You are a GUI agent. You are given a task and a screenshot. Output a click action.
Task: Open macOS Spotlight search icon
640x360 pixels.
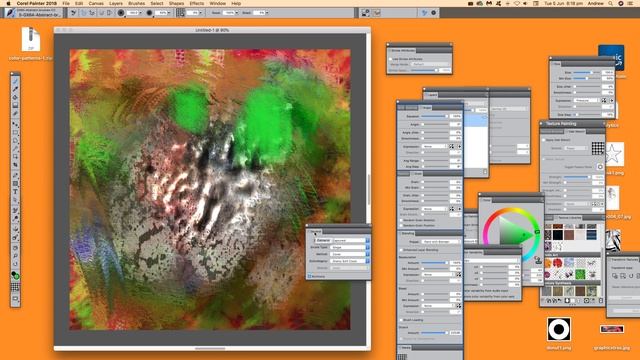[611, 3]
